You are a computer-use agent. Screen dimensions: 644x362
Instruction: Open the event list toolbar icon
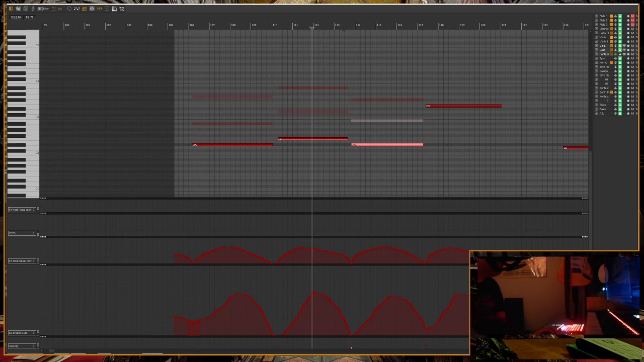[x=25, y=9]
